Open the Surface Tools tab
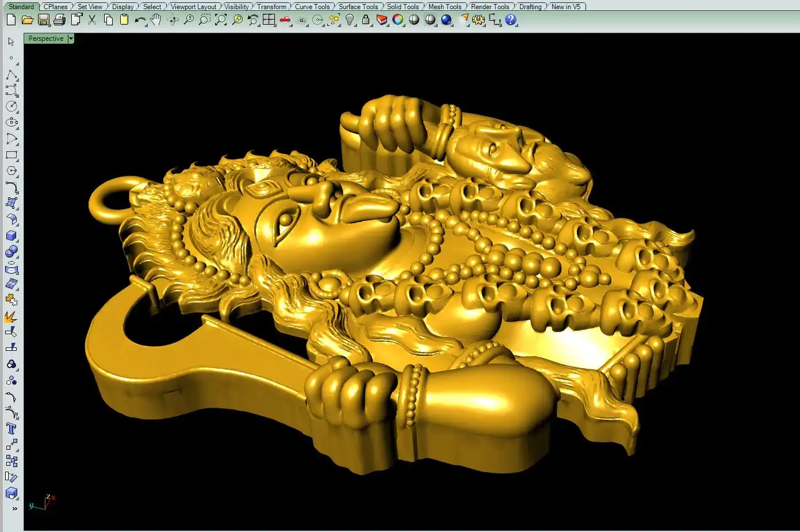This screenshot has width=800, height=532. [x=358, y=7]
